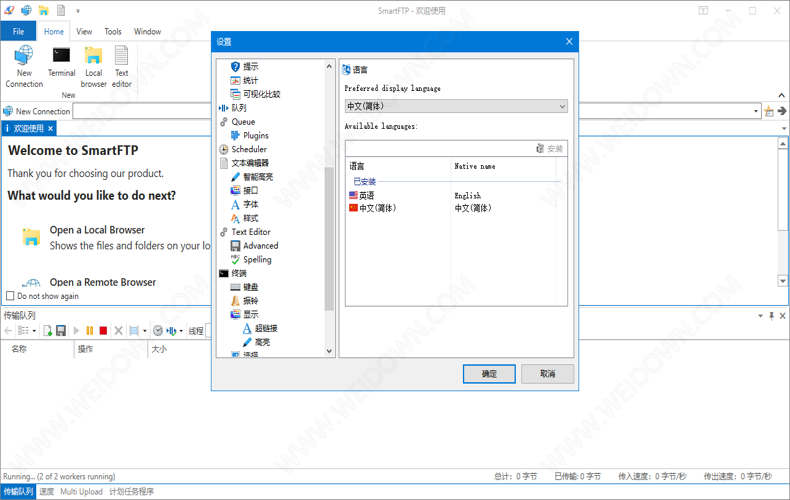
Task: Click the 确定 button to confirm settings
Action: click(489, 373)
